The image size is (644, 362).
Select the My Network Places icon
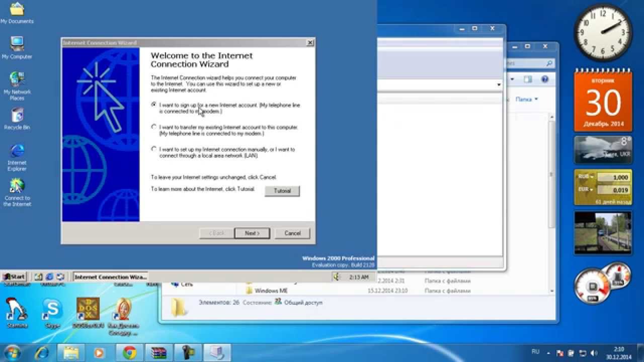[17, 86]
